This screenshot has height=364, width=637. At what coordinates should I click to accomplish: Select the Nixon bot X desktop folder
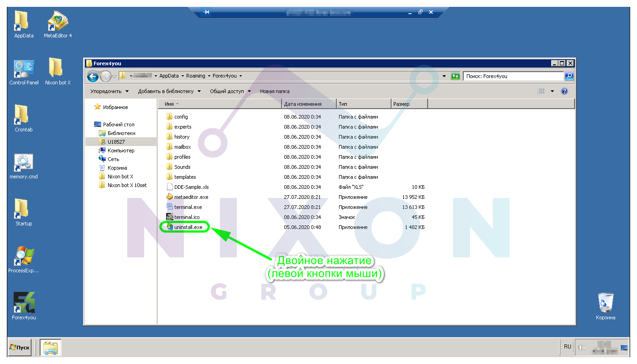[x=57, y=71]
